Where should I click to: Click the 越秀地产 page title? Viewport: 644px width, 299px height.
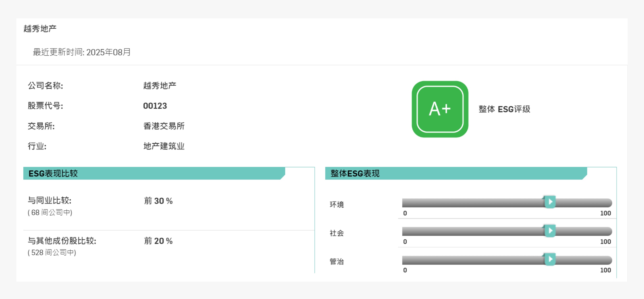point(40,28)
